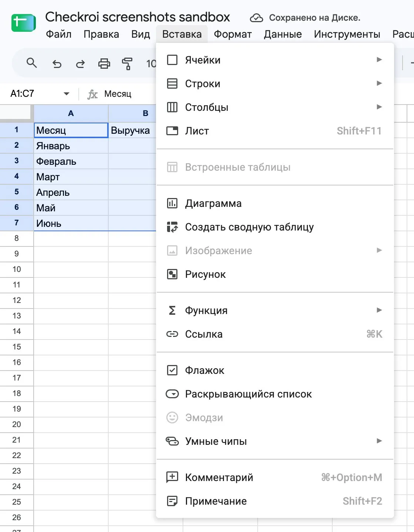This screenshot has height=532, width=414.
Task: Click the Ячейки cells icon
Action: (172, 60)
